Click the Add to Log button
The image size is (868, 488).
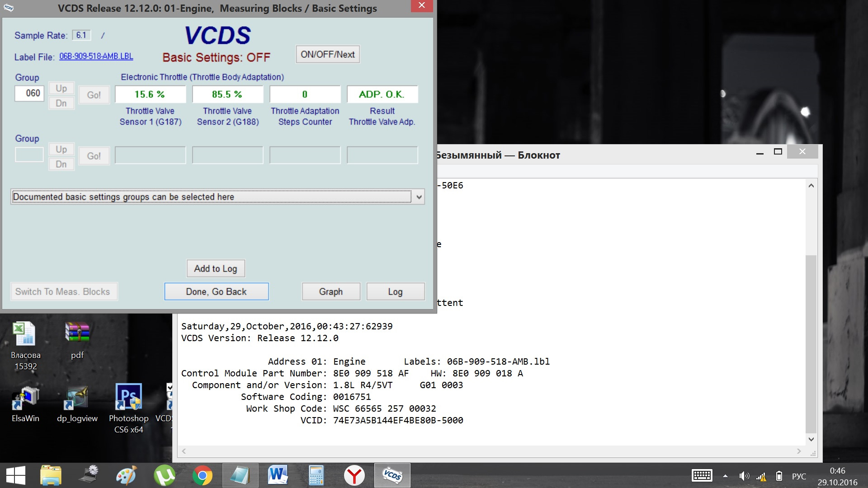coord(216,268)
